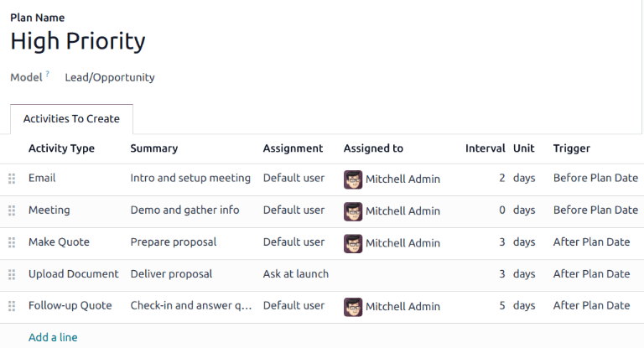Open Trigger dropdown for the Email row
This screenshot has height=348, width=644.
coord(595,179)
